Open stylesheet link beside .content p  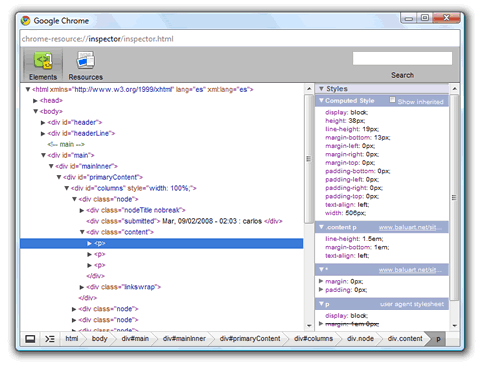[410, 227]
